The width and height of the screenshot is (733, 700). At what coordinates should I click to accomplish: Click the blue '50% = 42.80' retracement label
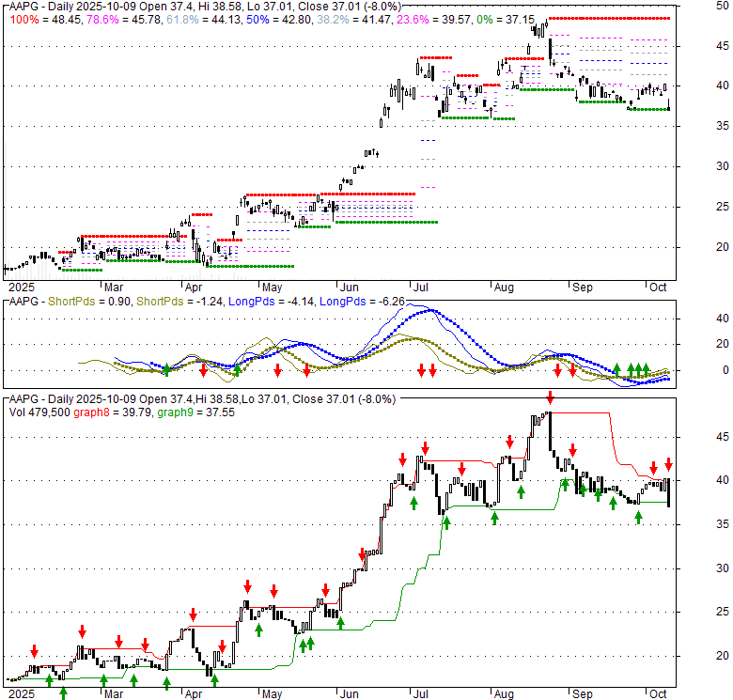[278, 20]
